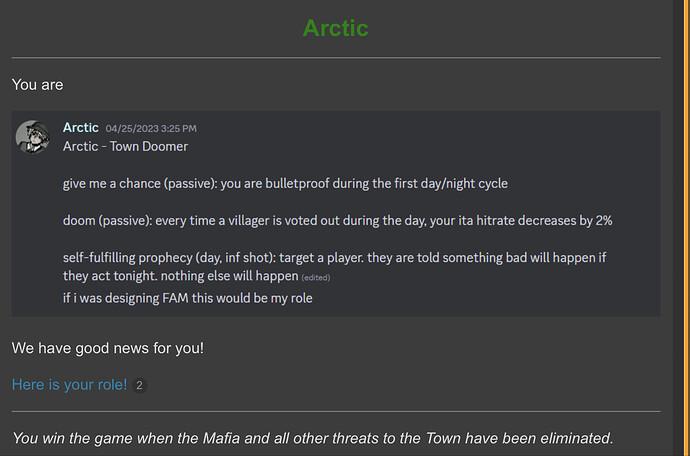The image size is (690, 456).
Task: Click the 'give me a chance (passive)' line
Action: 285,184
